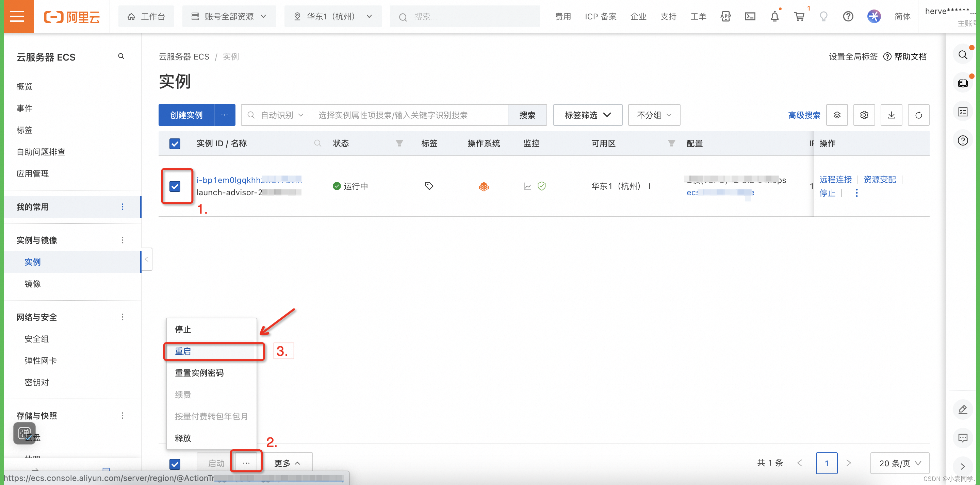Open the 华东1（杭州）region selector
Image resolution: width=980 pixels, height=485 pixels.
[333, 16]
